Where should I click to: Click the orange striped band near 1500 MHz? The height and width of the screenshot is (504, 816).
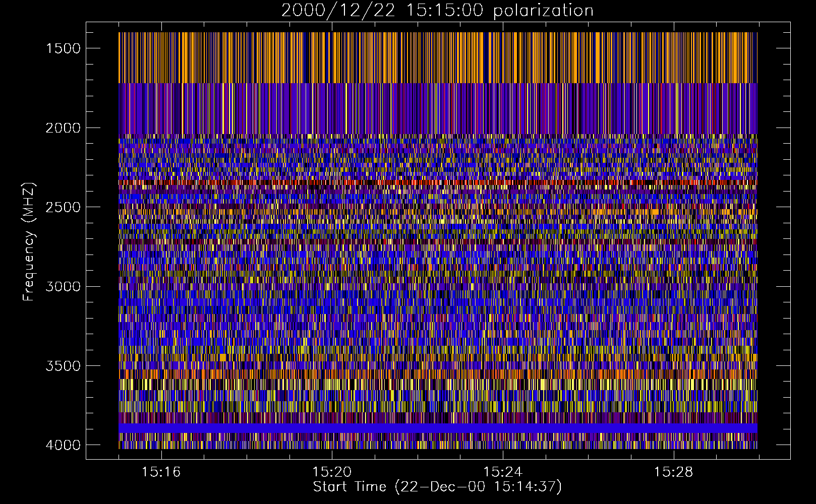(x=438, y=57)
